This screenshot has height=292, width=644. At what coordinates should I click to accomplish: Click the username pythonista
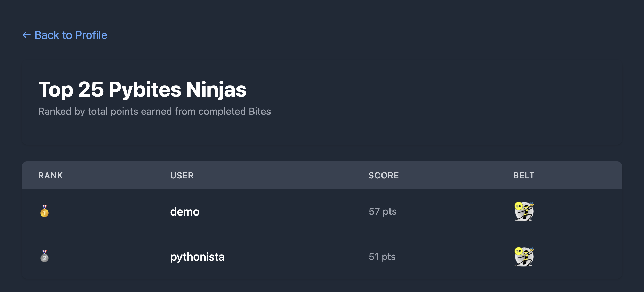[x=197, y=257]
